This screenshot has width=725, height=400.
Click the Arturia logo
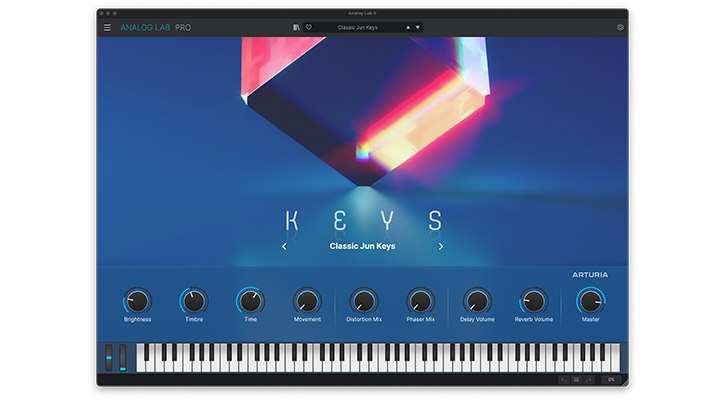(590, 274)
